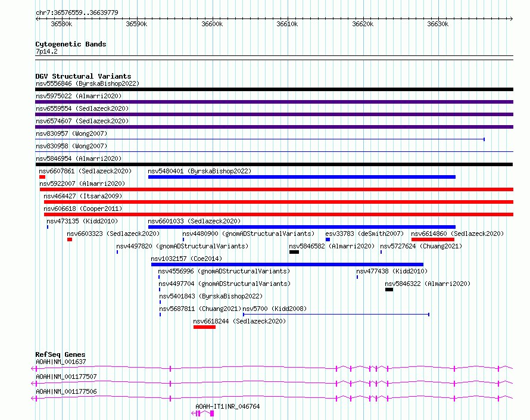Click the DGV Structural Variants track title

click(83, 76)
